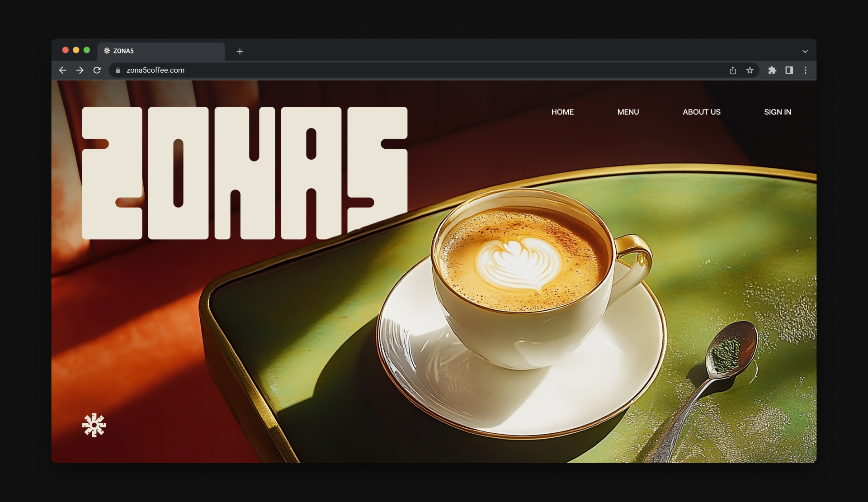Image resolution: width=868 pixels, height=502 pixels.
Task: Go to the ABOUT US page
Action: 702,112
